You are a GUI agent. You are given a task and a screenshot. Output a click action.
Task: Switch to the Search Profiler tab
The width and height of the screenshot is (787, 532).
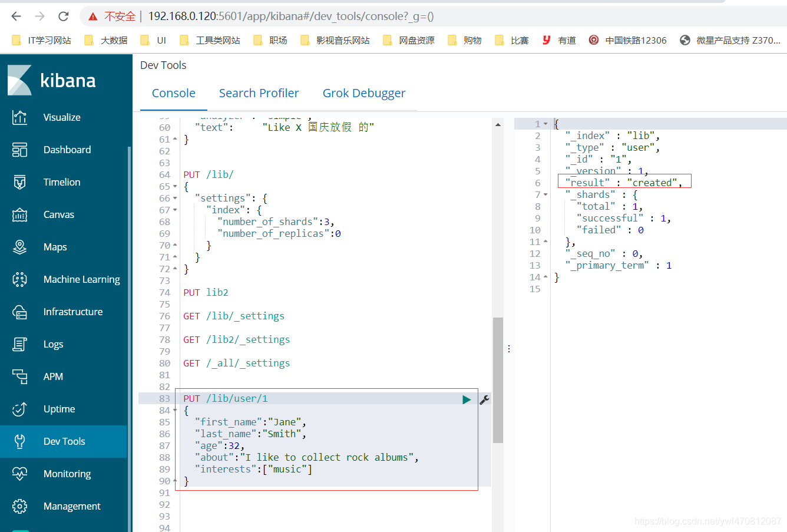(259, 93)
